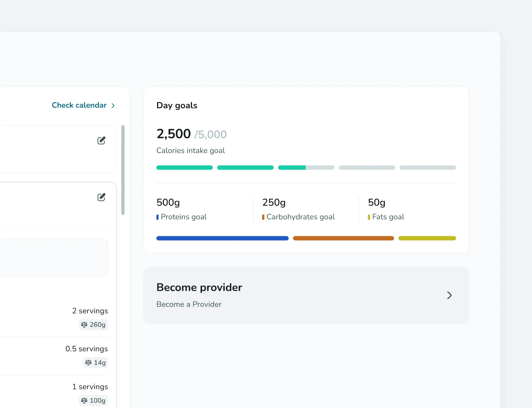Click the scale icon beside 260g

[84, 324]
